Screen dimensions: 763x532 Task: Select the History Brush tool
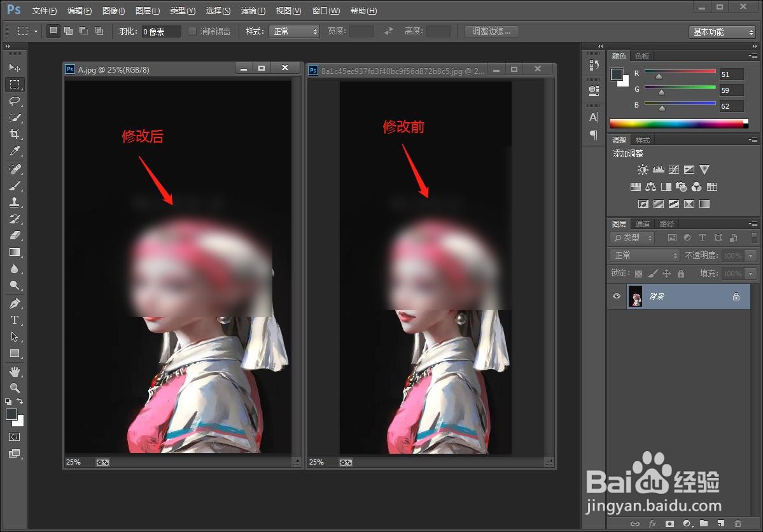pyautogui.click(x=15, y=218)
